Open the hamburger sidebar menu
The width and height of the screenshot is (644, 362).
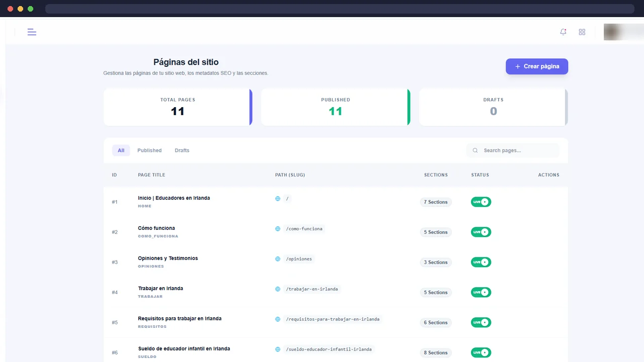(32, 32)
